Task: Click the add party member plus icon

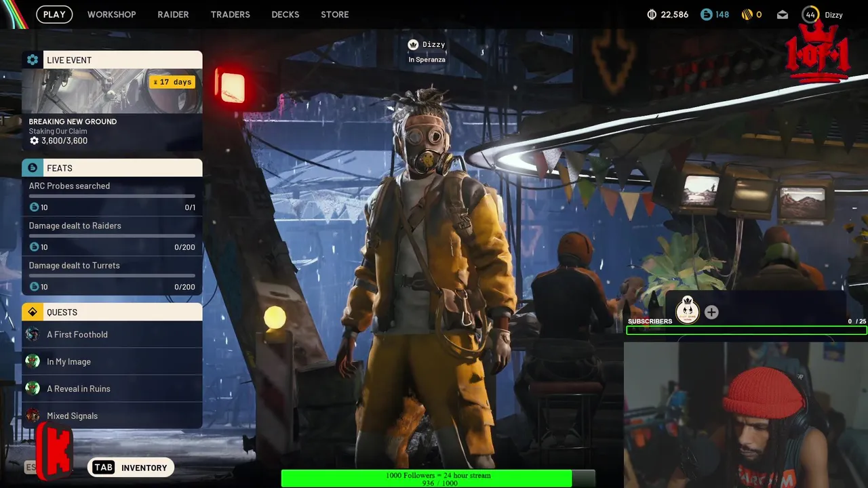Action: pyautogui.click(x=711, y=312)
